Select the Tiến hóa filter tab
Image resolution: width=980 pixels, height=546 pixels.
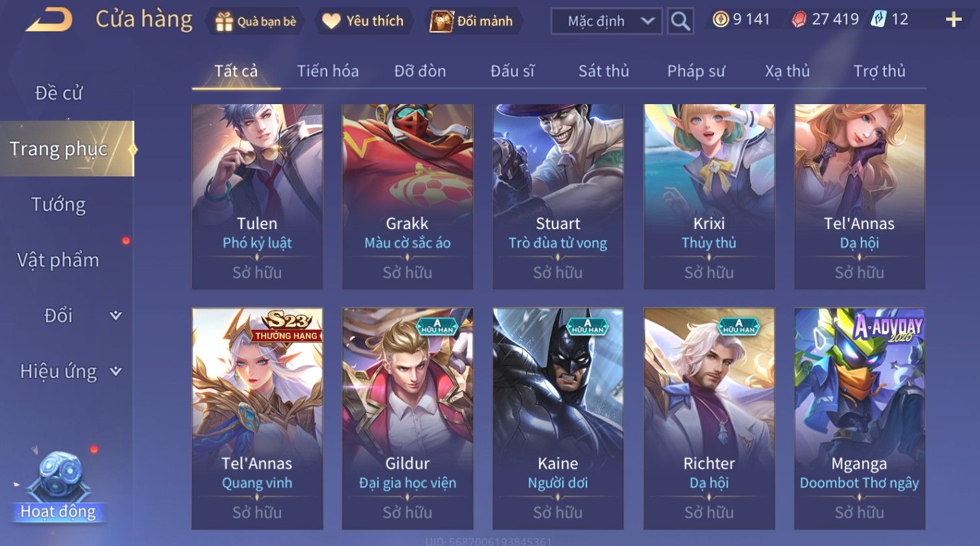click(x=328, y=71)
